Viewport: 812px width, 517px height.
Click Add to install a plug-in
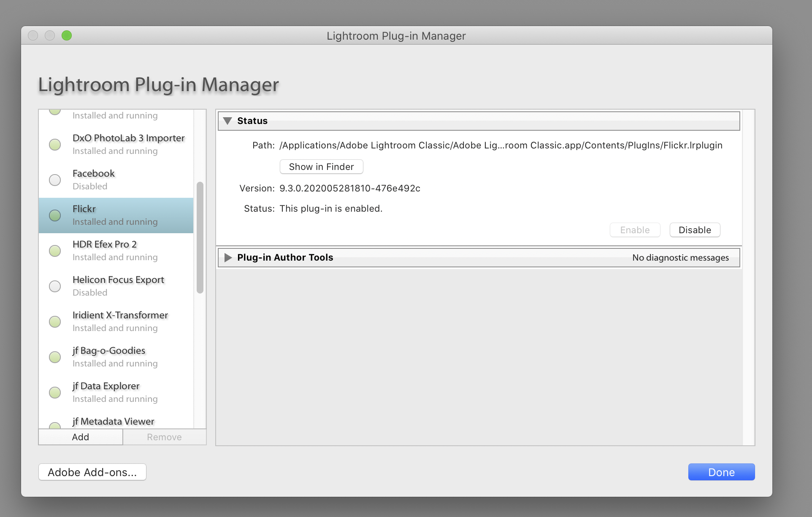80,437
